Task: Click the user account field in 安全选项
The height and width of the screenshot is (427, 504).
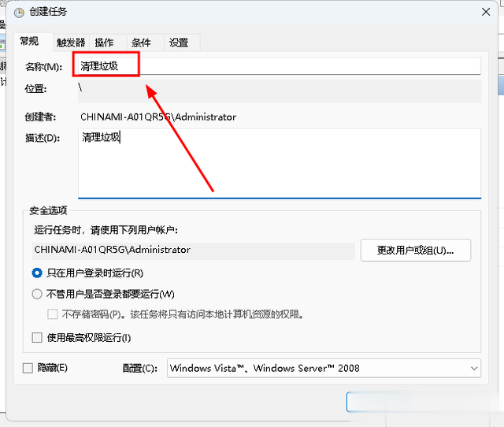Action: (194, 251)
